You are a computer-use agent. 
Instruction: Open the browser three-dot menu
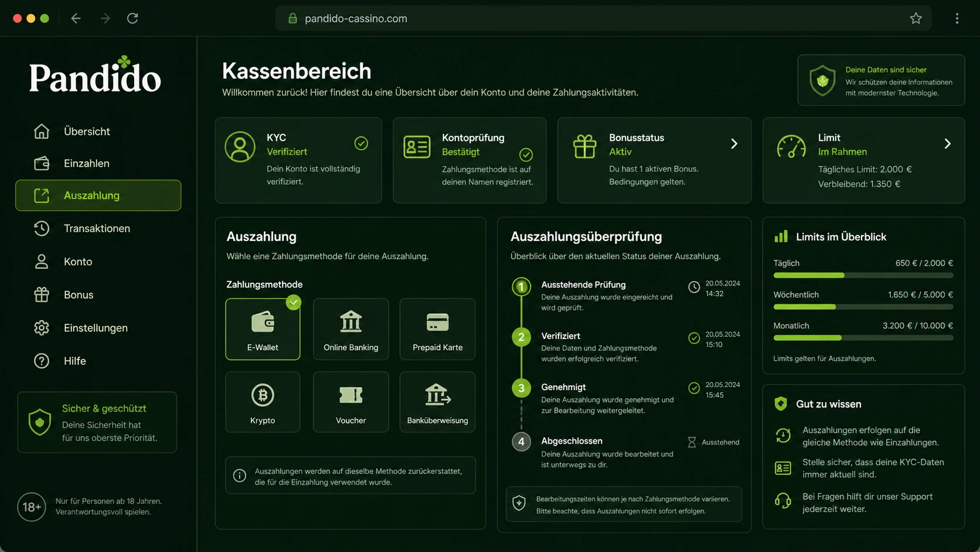957,18
